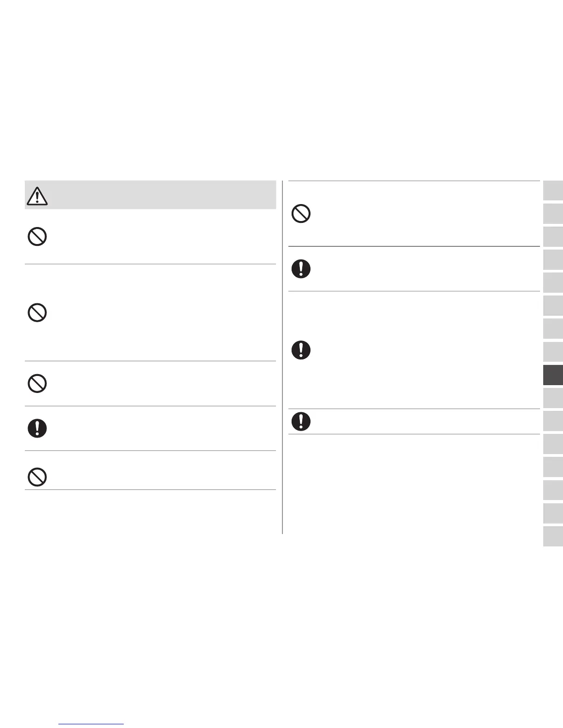
Task: Click the warning triangle icon in the gray header
Action: point(37,196)
